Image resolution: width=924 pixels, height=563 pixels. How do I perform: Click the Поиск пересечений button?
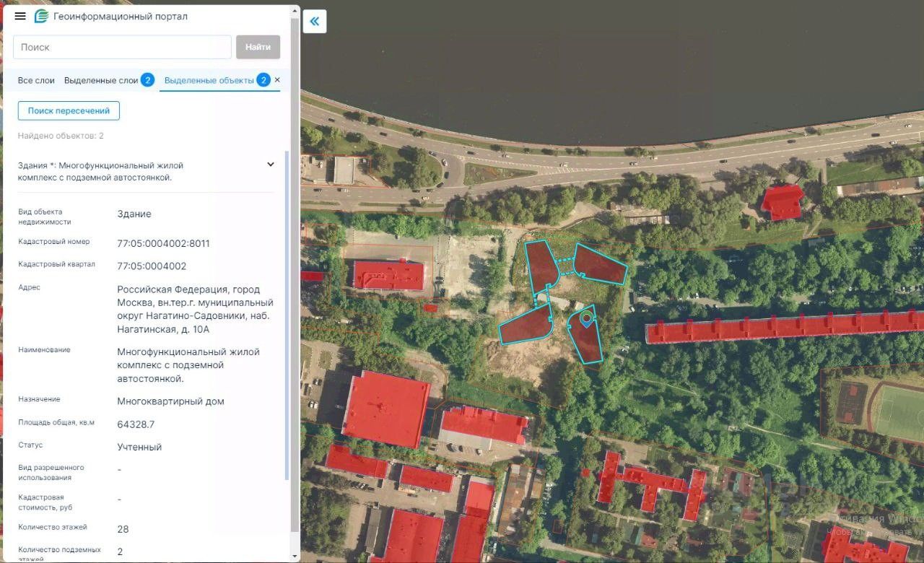pyautogui.click(x=69, y=111)
